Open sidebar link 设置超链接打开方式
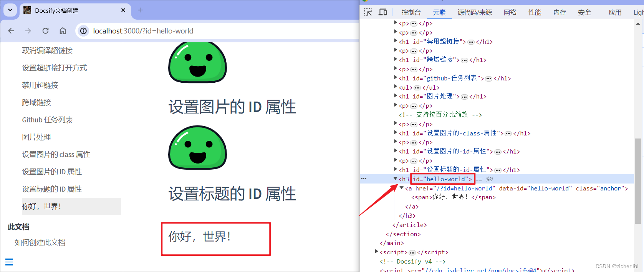644x272 pixels. tap(55, 68)
